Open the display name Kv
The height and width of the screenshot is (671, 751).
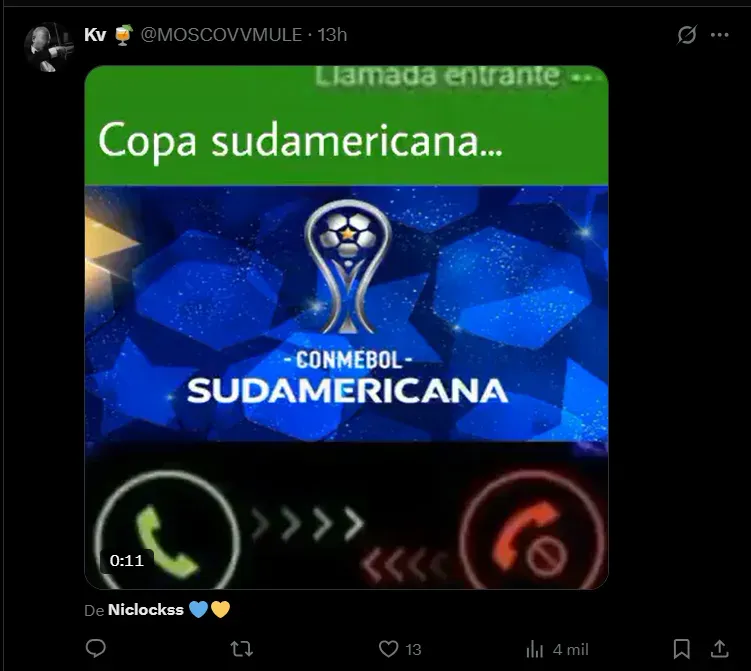click(95, 35)
